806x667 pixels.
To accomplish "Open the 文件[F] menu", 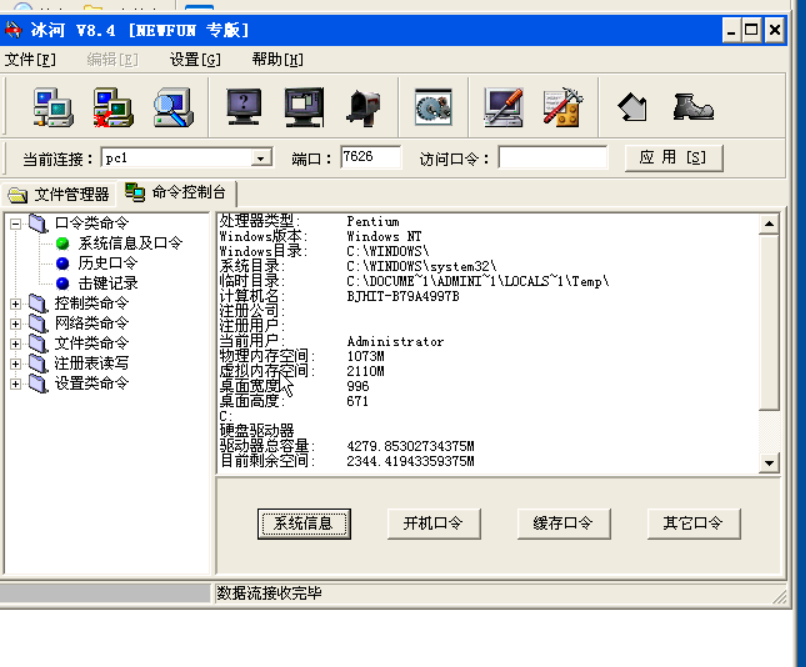I will (x=30, y=60).
